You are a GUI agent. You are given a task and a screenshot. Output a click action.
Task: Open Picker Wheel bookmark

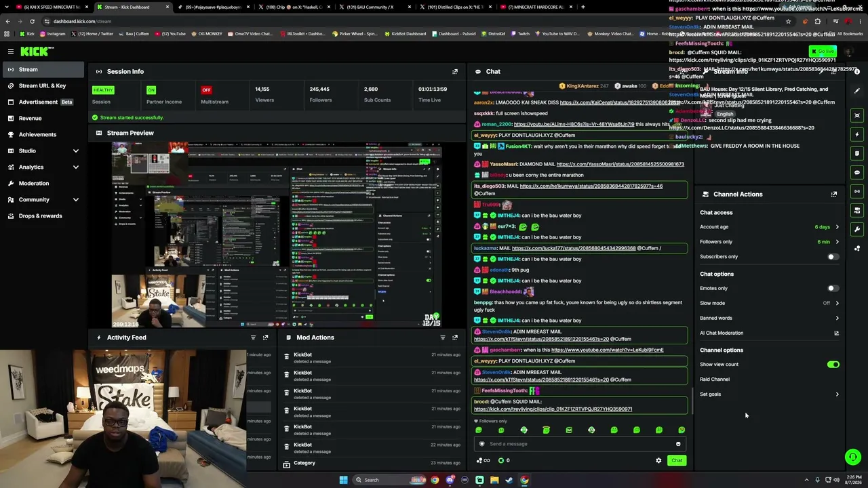[355, 34]
